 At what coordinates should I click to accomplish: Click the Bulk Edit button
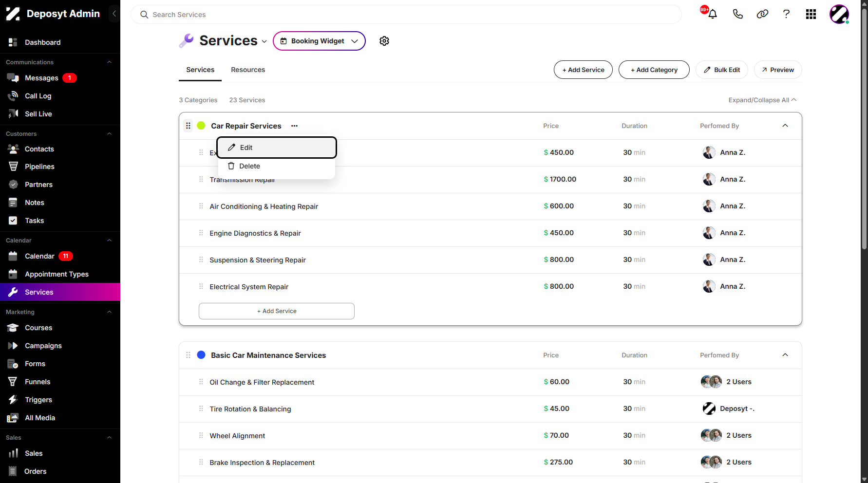pyautogui.click(x=722, y=70)
